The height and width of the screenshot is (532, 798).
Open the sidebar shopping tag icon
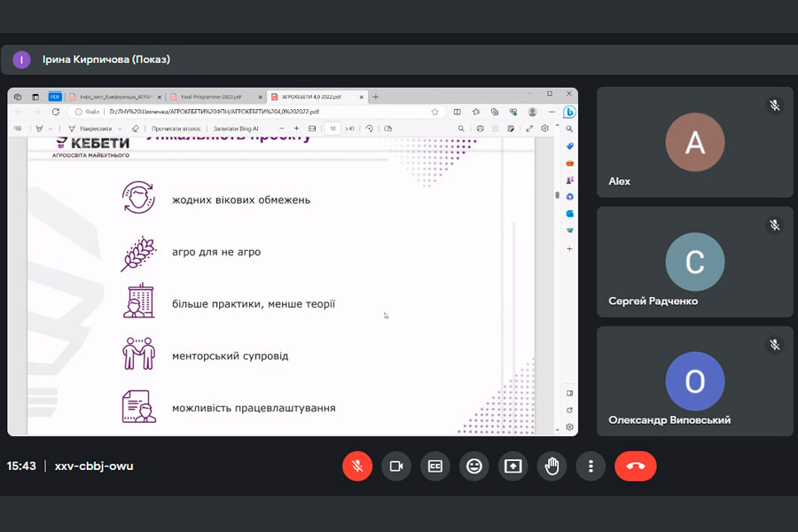[x=569, y=146]
